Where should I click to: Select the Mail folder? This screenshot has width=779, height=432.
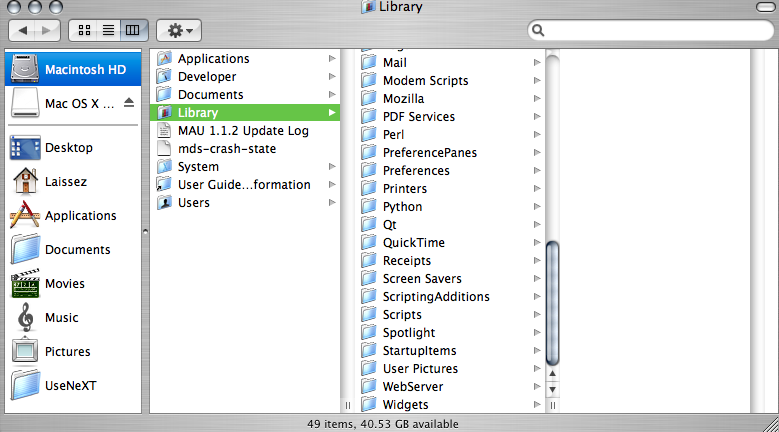click(x=451, y=63)
